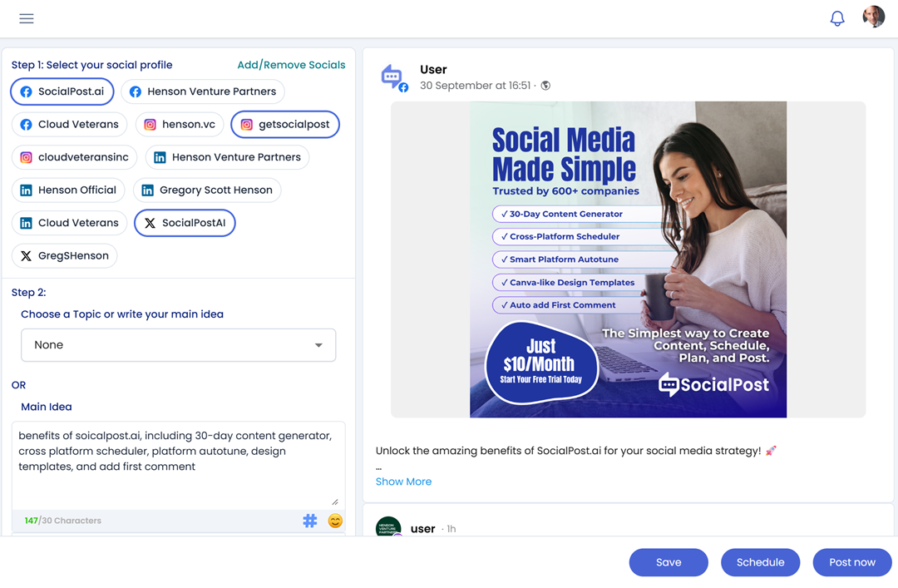Open the notifications bell
Screen dimensions: 898x588
[837, 18]
